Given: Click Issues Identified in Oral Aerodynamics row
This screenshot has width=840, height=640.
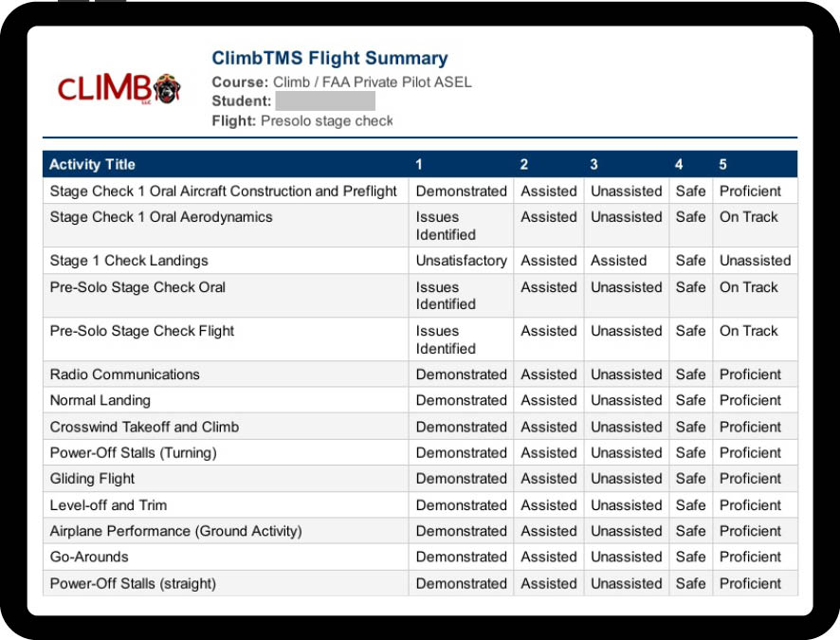Looking at the screenshot, I should point(446,226).
